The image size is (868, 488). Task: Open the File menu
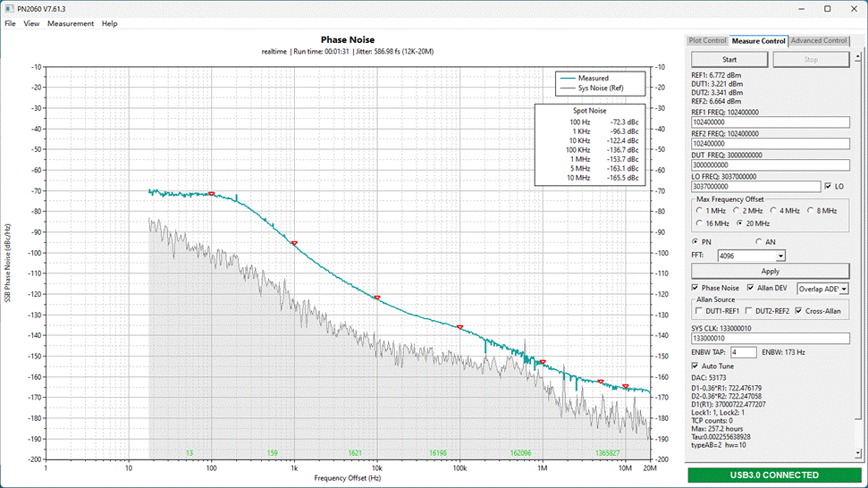click(10, 24)
